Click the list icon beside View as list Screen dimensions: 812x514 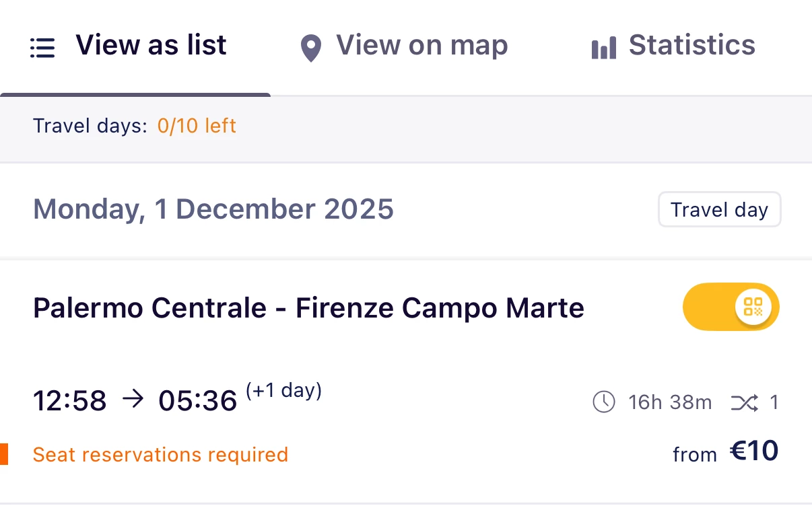click(x=42, y=48)
